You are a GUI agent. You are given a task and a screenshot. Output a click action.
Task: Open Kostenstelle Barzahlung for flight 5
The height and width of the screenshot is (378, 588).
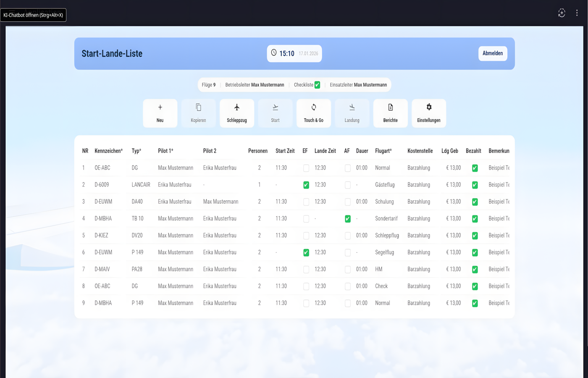[x=418, y=236]
